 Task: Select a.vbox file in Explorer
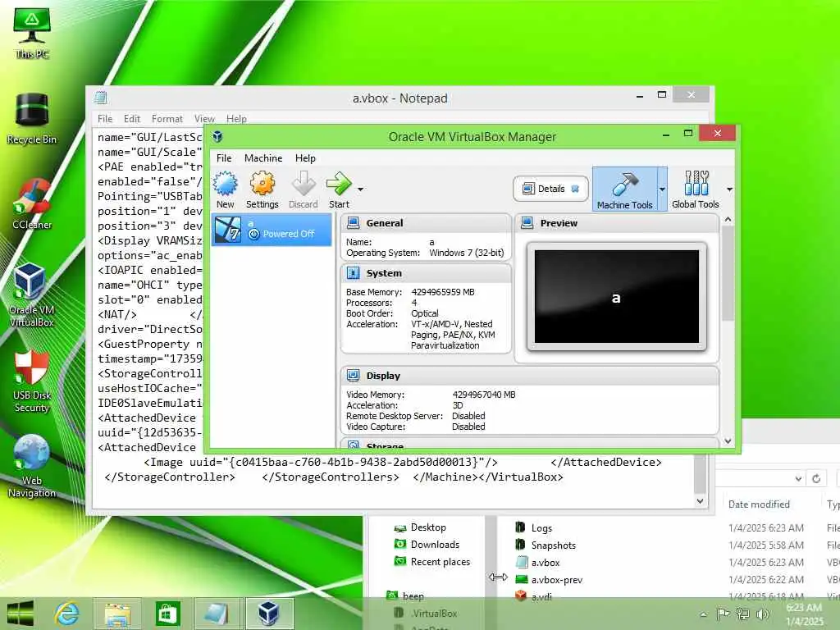(538, 563)
